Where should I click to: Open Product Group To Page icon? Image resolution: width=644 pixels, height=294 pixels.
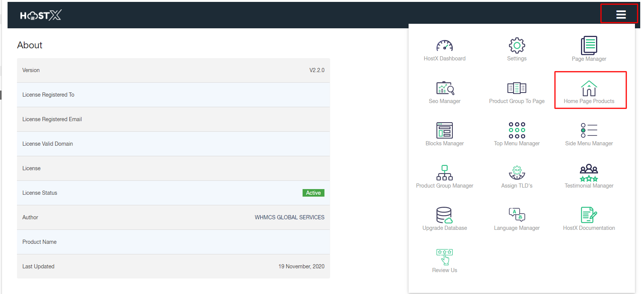(516, 88)
